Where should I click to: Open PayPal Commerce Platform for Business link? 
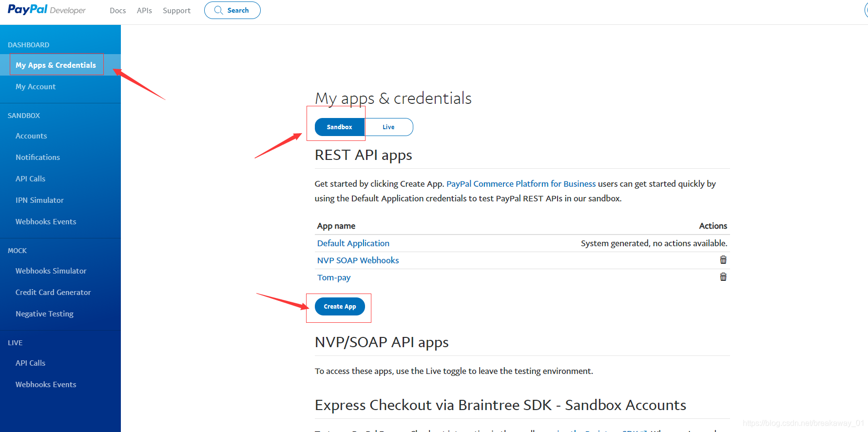coord(521,184)
